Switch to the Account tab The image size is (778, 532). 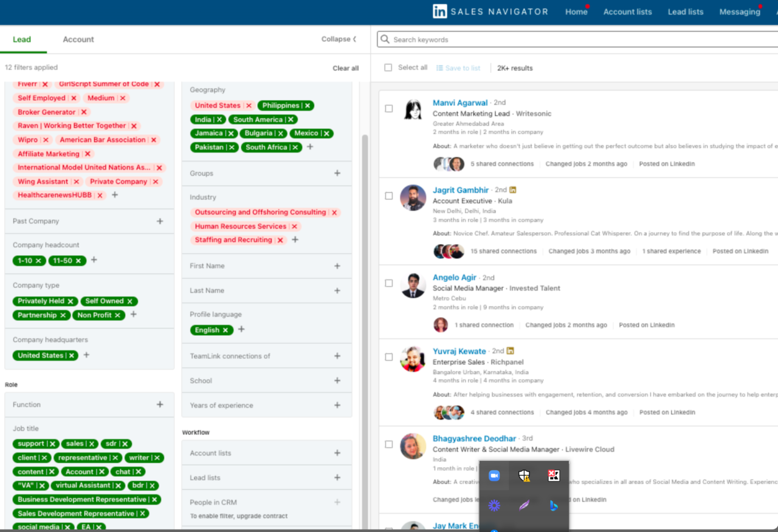tap(78, 39)
